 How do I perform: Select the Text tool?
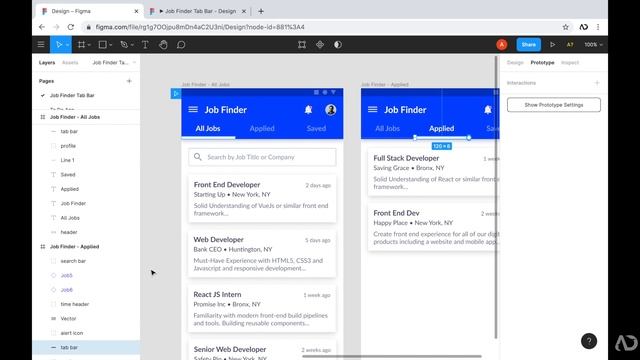coord(145,44)
